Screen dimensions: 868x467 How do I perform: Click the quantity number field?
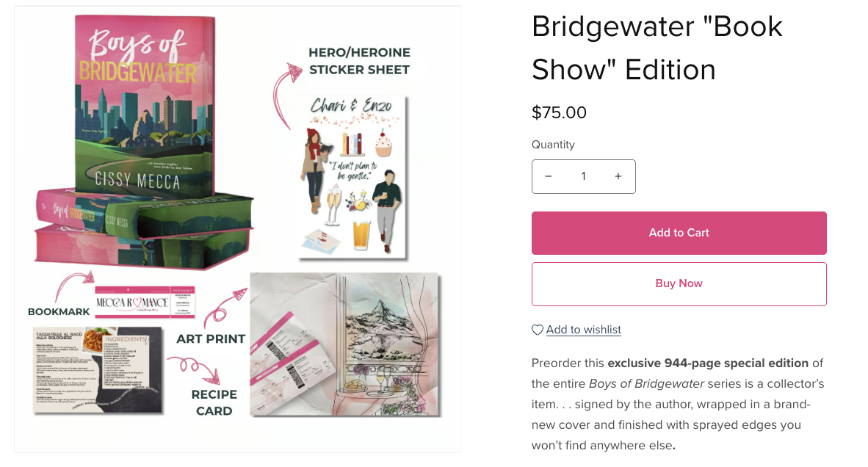tap(584, 176)
